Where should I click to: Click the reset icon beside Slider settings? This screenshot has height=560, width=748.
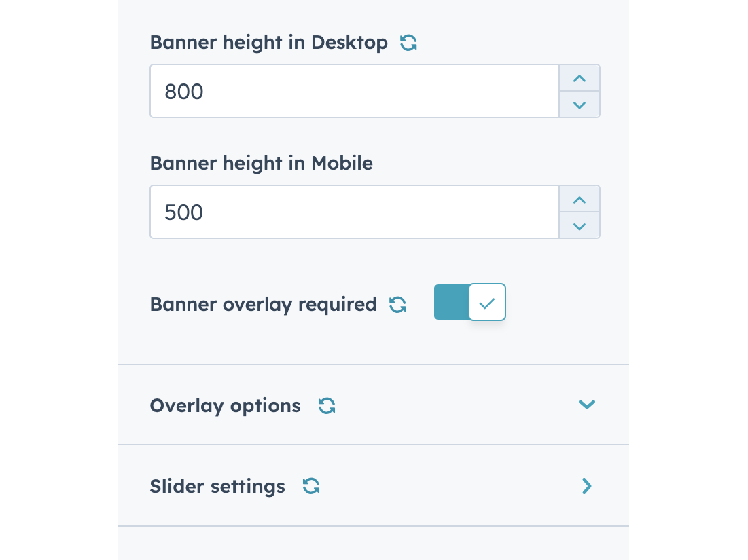311,486
